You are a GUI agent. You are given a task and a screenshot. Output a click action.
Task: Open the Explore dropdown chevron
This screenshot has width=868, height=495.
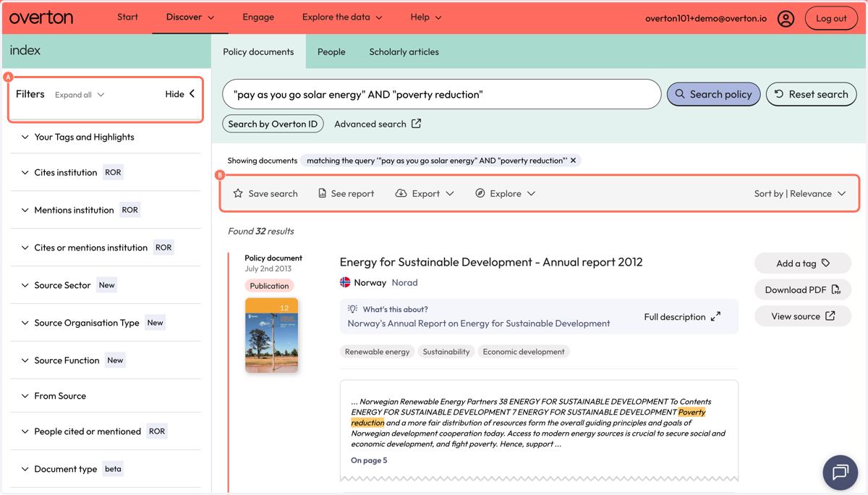pos(531,193)
